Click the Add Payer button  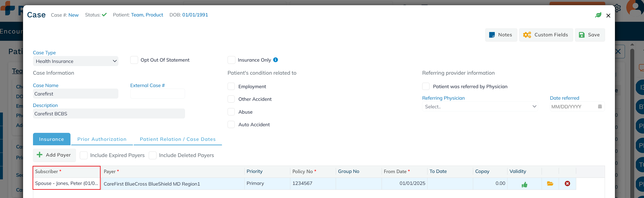(x=54, y=155)
